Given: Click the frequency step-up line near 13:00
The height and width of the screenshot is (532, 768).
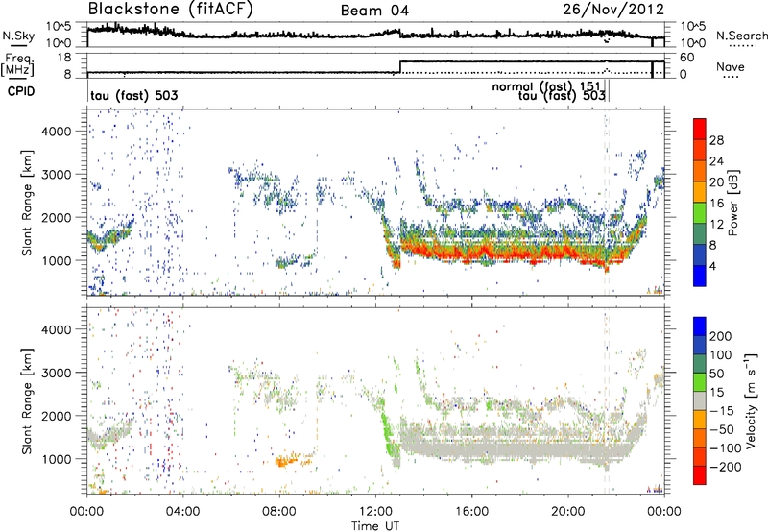Looking at the screenshot, I should tap(400, 67).
